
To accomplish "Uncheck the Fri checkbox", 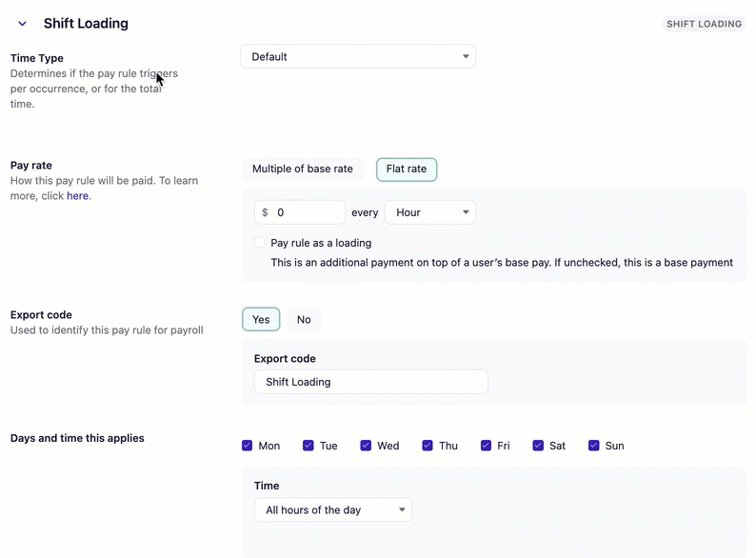I will pyautogui.click(x=486, y=446).
